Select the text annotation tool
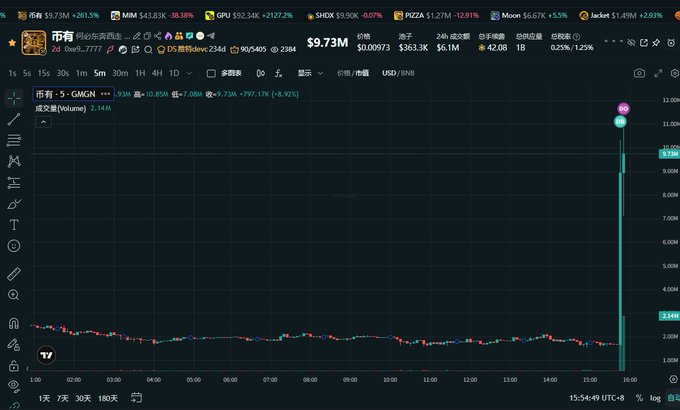 point(14,225)
